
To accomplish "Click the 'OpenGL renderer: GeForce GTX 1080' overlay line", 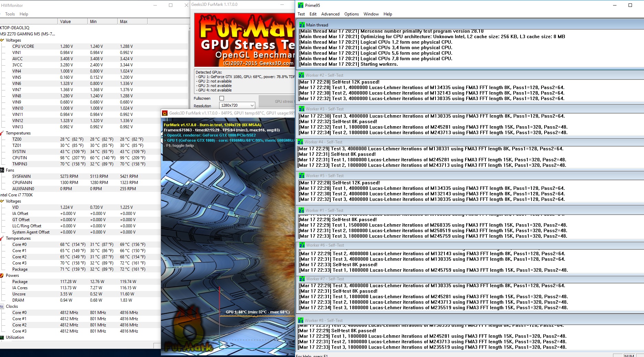I will tap(210, 135).
